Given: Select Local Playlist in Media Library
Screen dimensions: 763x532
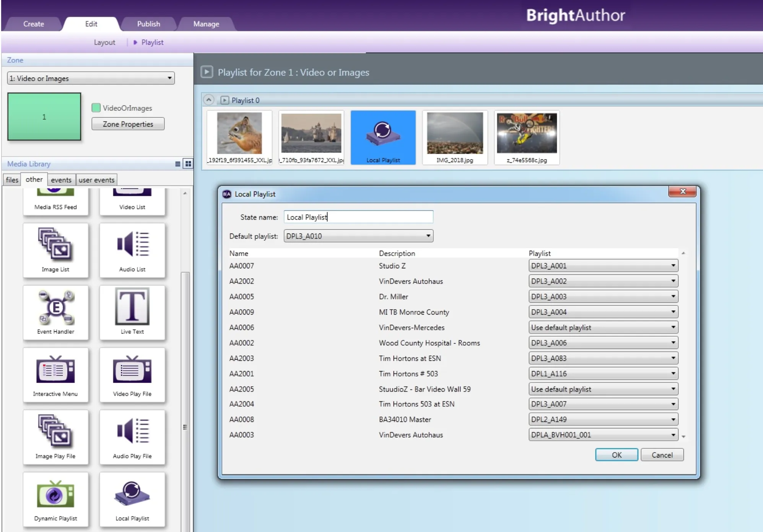Looking at the screenshot, I should click(132, 500).
